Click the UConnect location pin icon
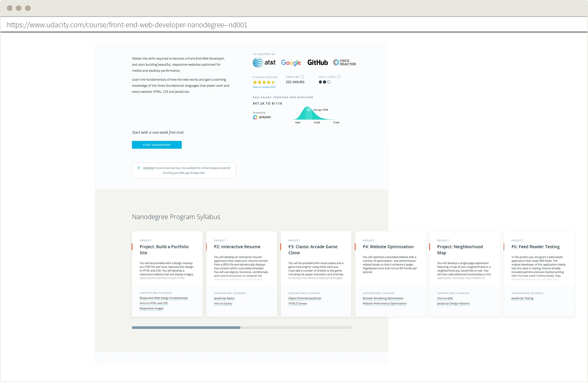The height and width of the screenshot is (382, 588). (139, 168)
